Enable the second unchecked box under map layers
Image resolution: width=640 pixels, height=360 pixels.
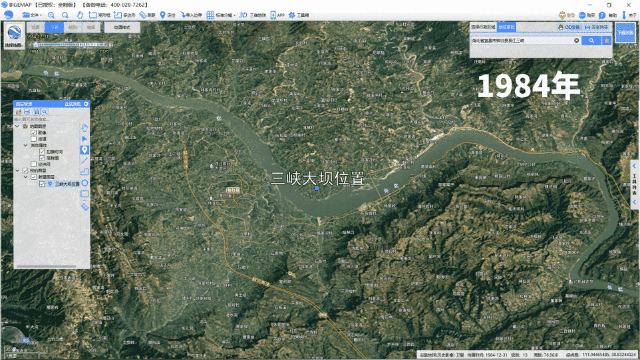point(34,164)
